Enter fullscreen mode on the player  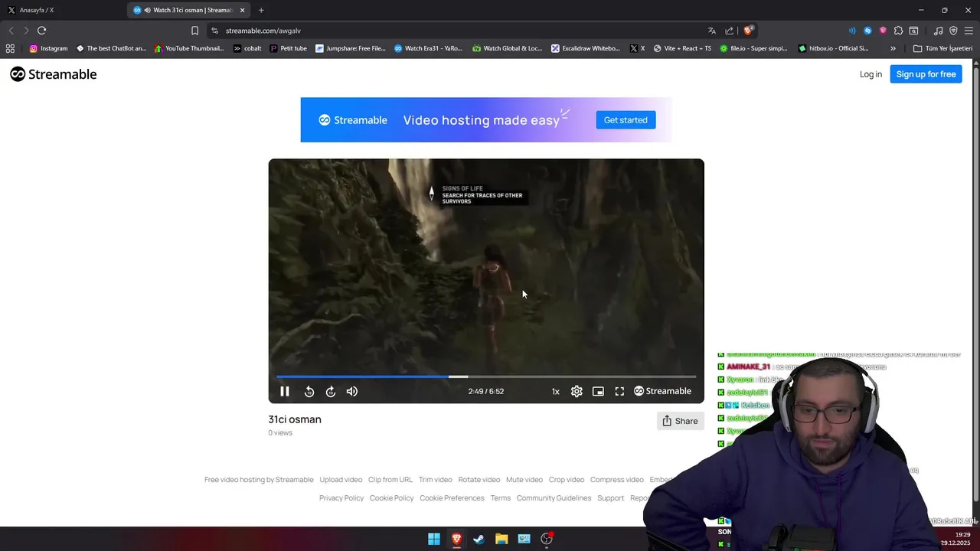(x=619, y=391)
